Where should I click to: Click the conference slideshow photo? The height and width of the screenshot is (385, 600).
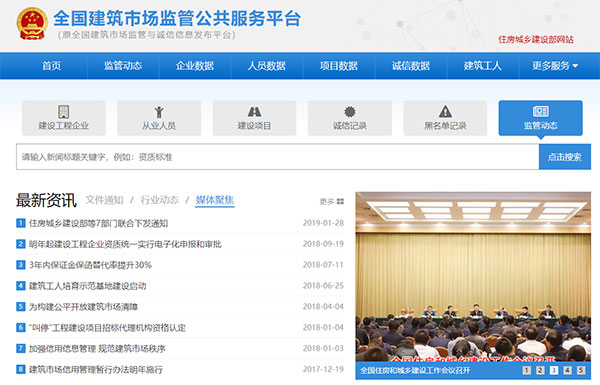point(473,276)
